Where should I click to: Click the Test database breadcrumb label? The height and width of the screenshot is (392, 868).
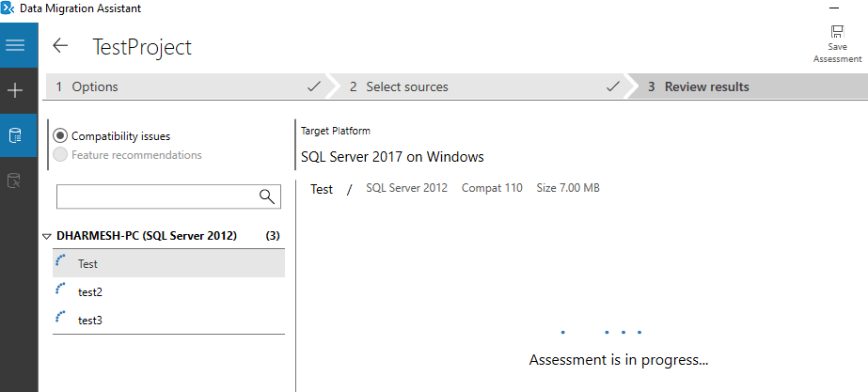pos(322,189)
